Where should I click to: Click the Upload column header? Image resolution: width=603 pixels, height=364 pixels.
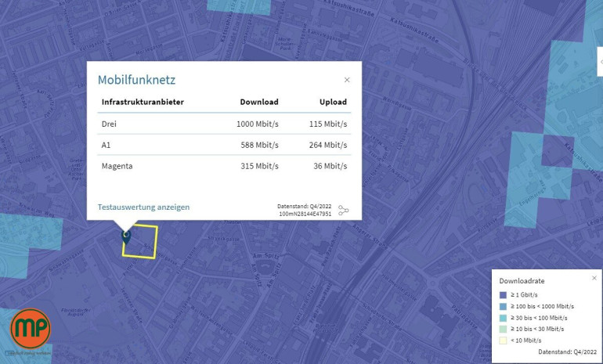point(333,102)
